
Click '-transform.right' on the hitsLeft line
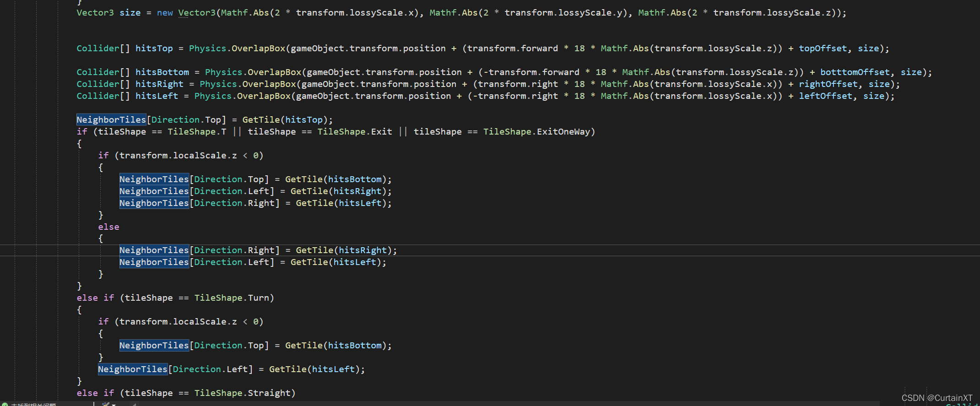[x=515, y=96]
